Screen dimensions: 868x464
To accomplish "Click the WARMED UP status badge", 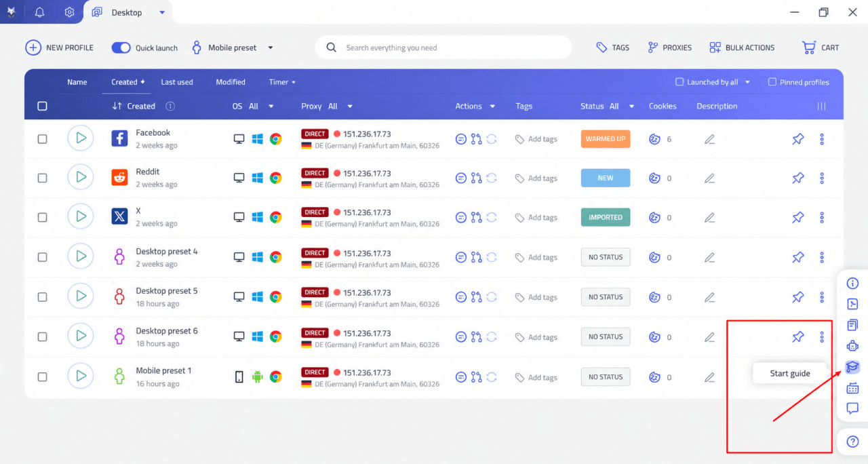I will pyautogui.click(x=606, y=139).
